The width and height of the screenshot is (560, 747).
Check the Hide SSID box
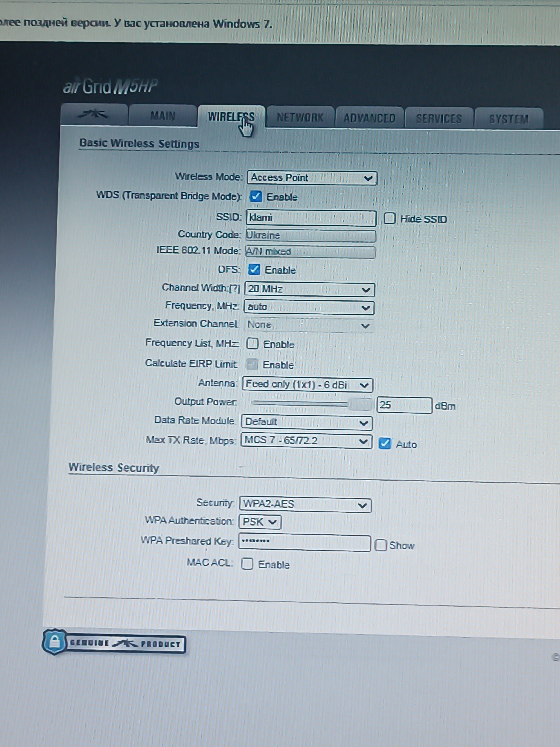pos(390,218)
